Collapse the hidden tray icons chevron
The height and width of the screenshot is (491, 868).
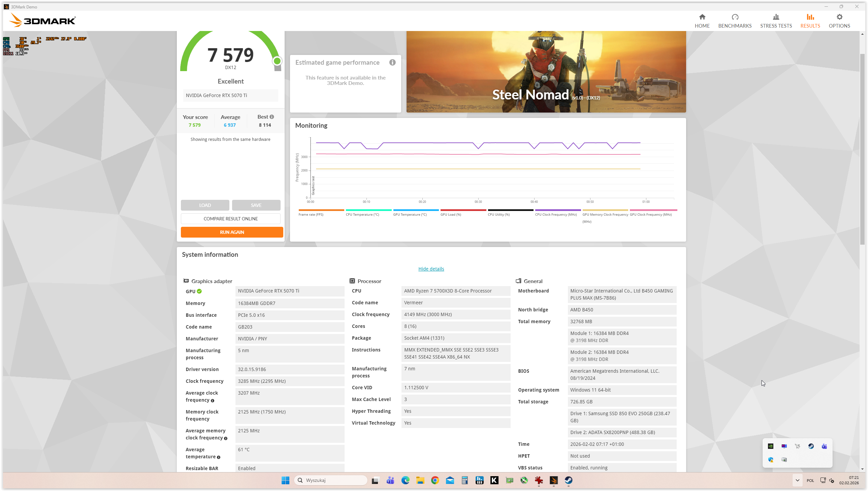tap(797, 480)
